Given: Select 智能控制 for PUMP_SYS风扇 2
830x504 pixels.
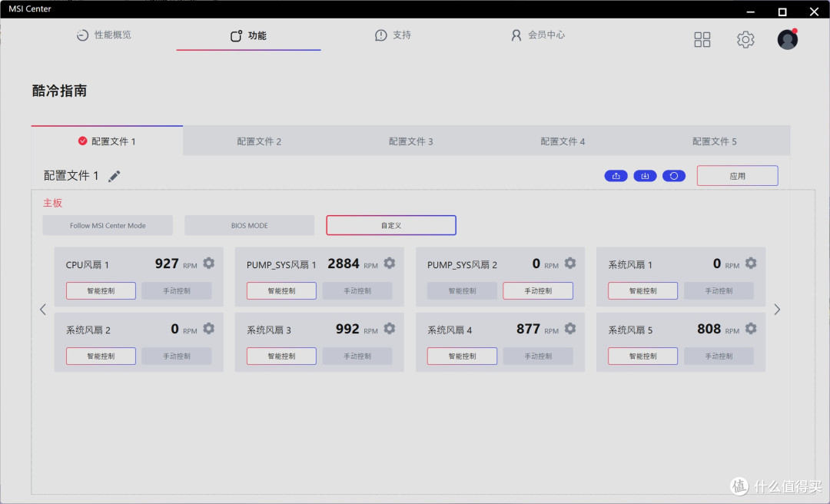Looking at the screenshot, I should click(x=462, y=290).
